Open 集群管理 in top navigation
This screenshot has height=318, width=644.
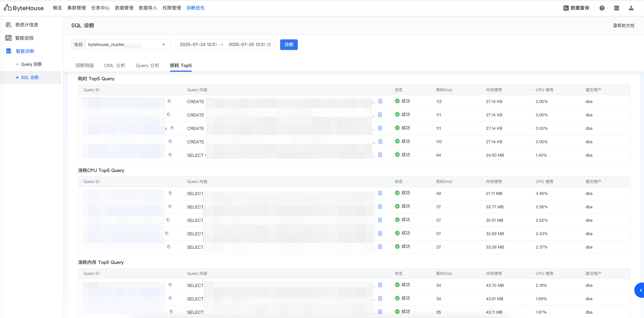76,8
